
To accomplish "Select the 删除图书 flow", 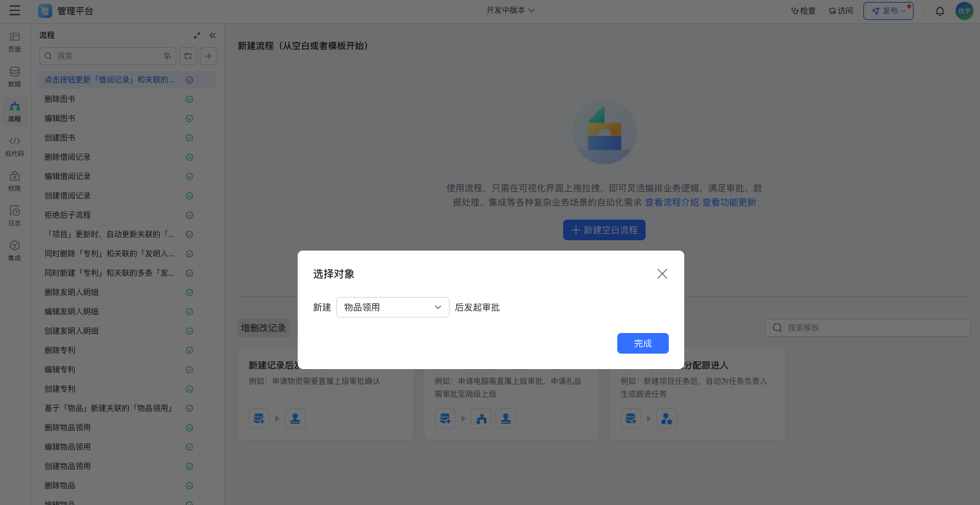I will tap(128, 99).
